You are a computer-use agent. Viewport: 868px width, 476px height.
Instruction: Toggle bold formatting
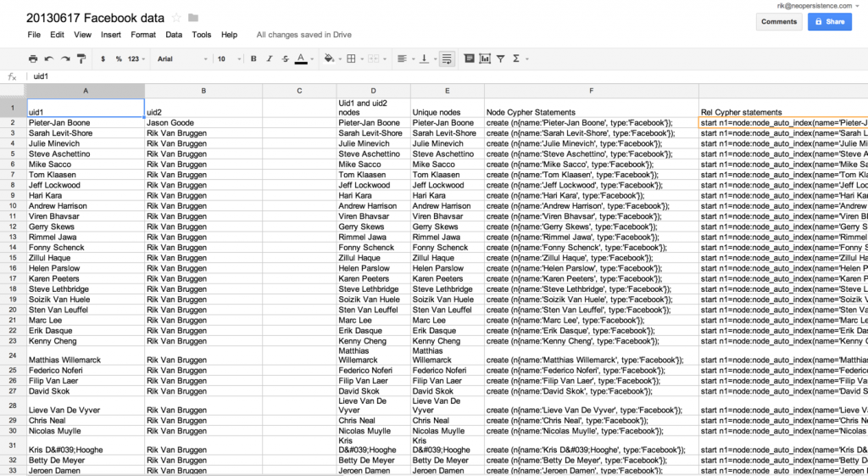pyautogui.click(x=253, y=59)
